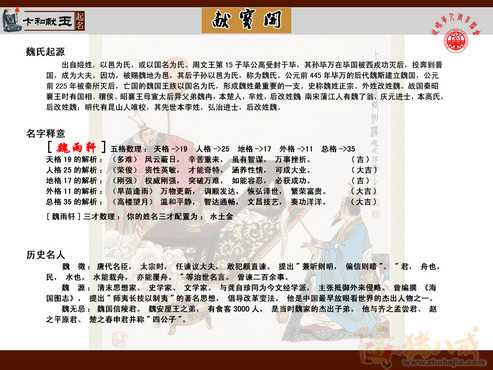Click the 三才数理 label
This screenshot has width=493, height=370.
99,217
